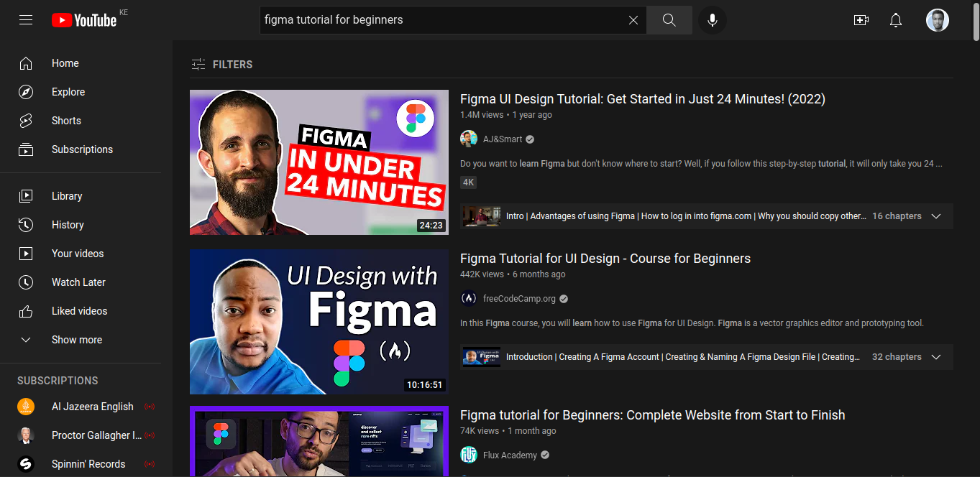Click the Explore compass icon

click(x=26, y=92)
